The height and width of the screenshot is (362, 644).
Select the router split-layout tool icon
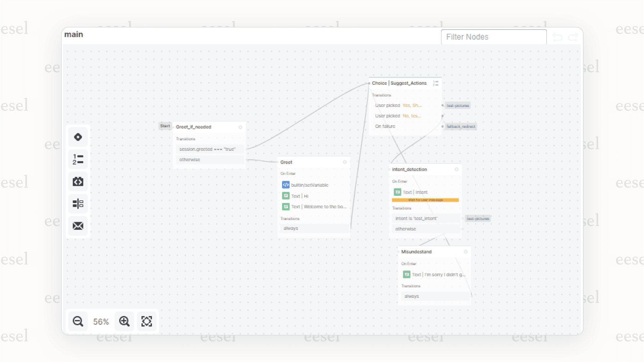click(78, 204)
